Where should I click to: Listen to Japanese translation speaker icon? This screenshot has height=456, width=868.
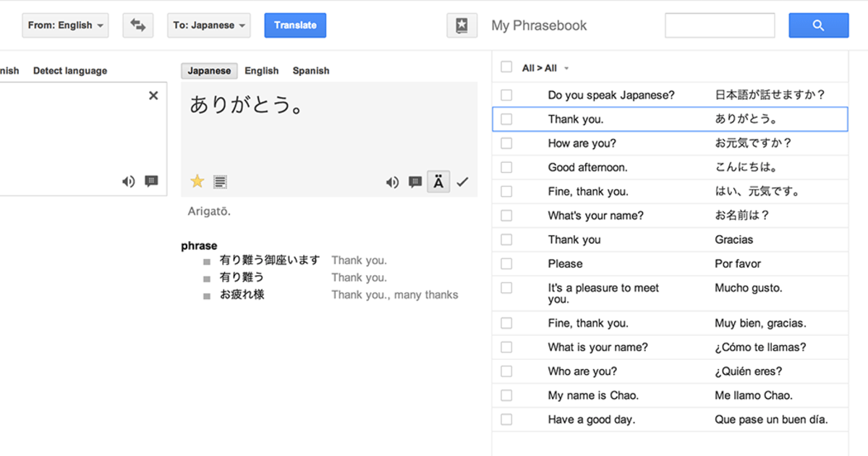click(392, 182)
